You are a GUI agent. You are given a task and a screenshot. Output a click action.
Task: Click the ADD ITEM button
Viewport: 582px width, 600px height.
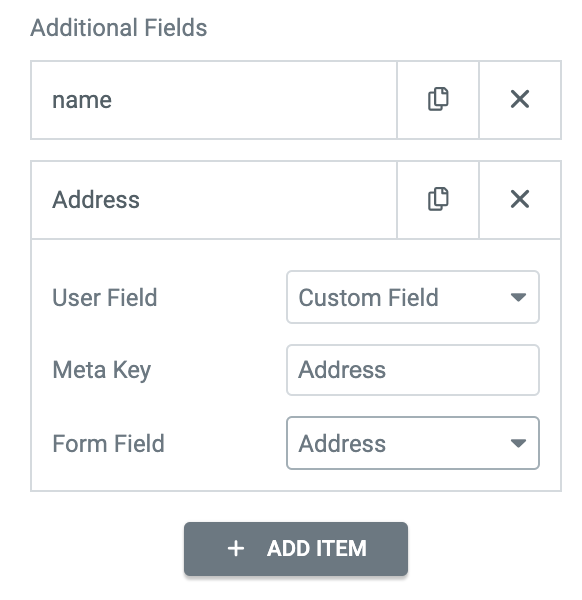(296, 548)
